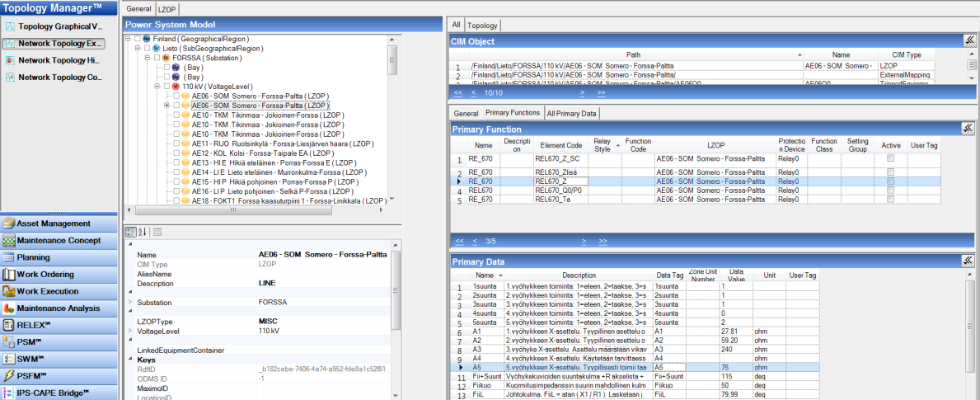Go to last CIM Object record

602,92
